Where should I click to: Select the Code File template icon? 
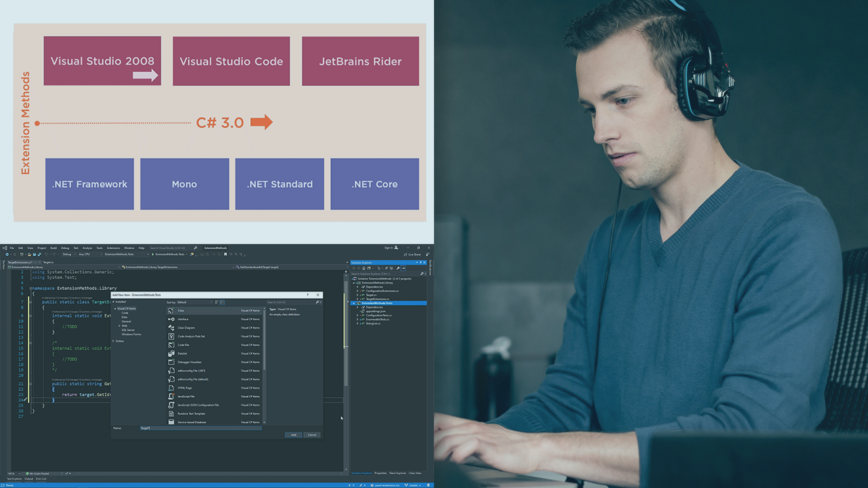coord(171,345)
